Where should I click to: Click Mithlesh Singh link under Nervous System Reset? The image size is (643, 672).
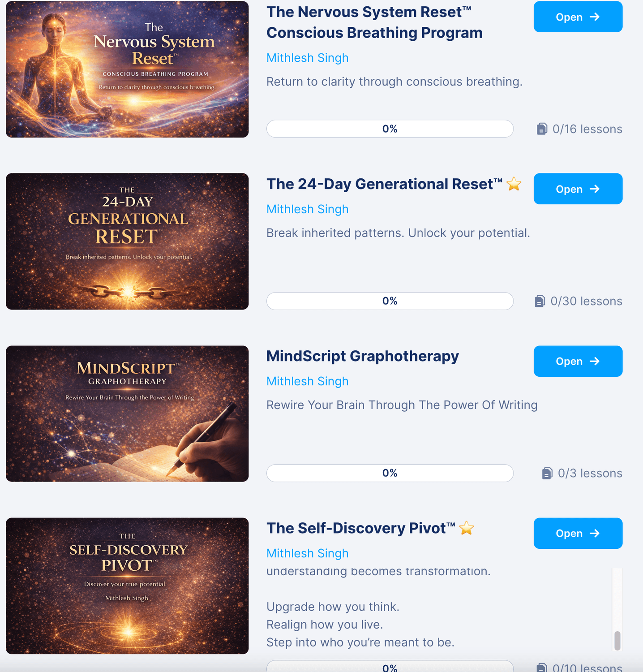tap(308, 58)
